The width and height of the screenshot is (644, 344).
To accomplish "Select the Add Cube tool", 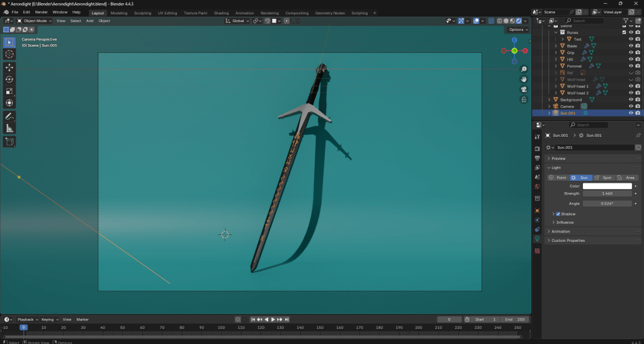I will click(x=9, y=142).
